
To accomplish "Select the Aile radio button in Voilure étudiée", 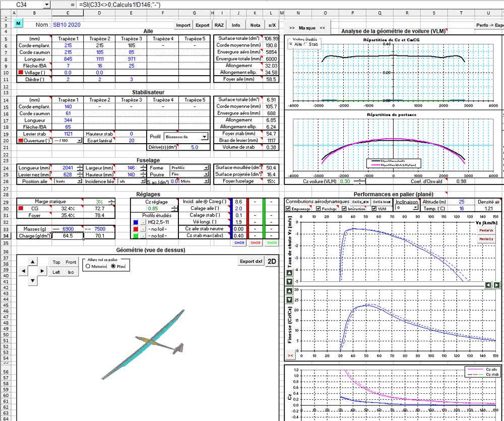I will (x=291, y=44).
